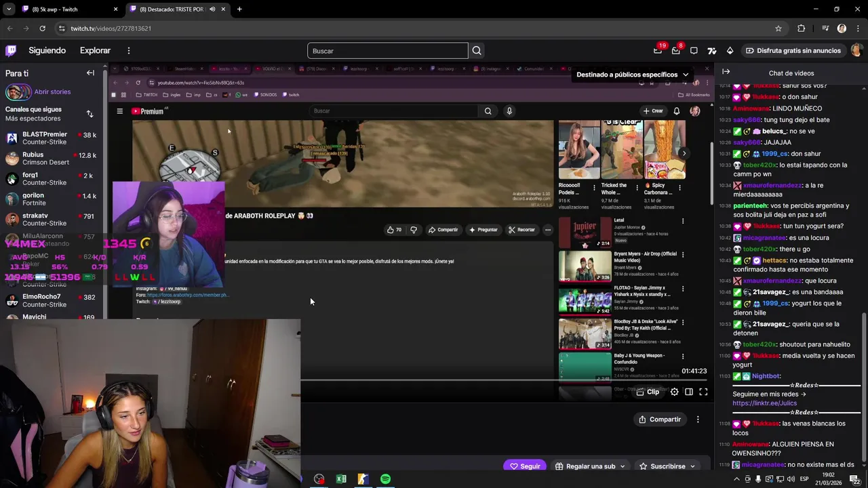
Task: Open the Explorar section
Action: pos(95,50)
